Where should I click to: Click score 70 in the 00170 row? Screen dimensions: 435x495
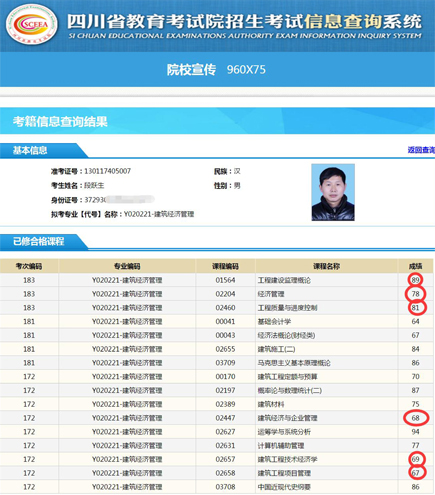pos(415,377)
